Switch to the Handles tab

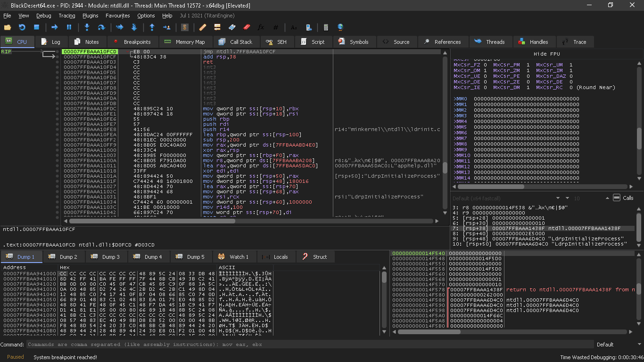pyautogui.click(x=534, y=42)
